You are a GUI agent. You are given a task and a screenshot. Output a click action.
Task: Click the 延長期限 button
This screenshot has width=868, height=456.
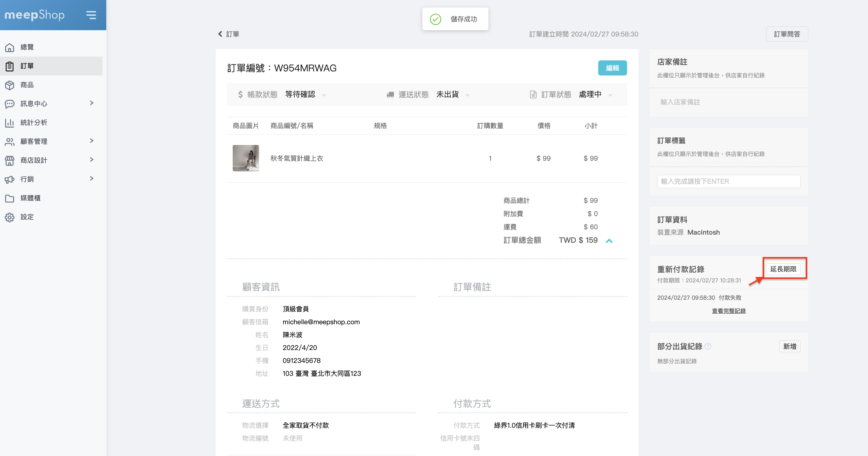click(783, 269)
